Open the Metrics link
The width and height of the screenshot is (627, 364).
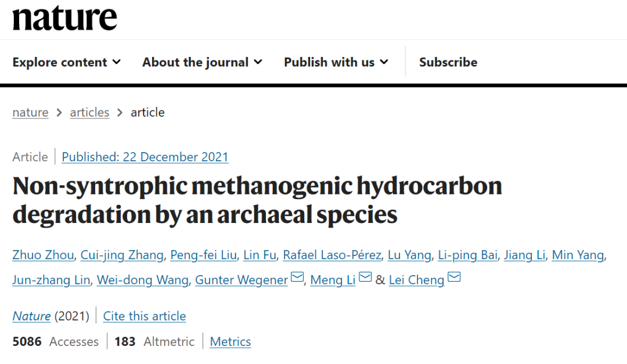click(230, 342)
